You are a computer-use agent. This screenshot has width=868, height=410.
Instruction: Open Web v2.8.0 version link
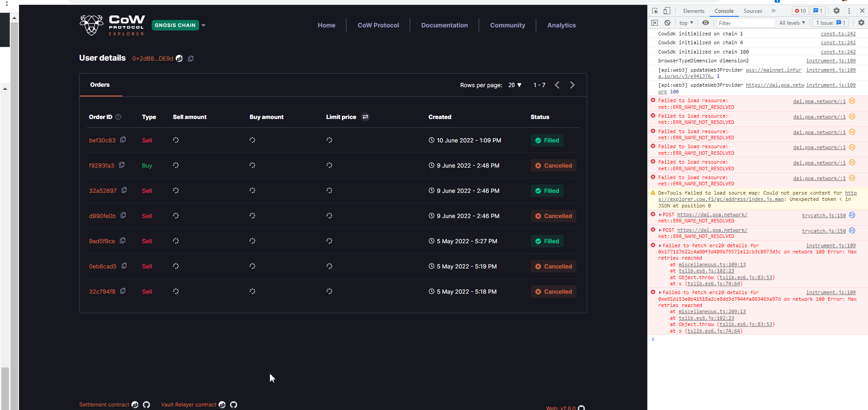pyautogui.click(x=561, y=408)
